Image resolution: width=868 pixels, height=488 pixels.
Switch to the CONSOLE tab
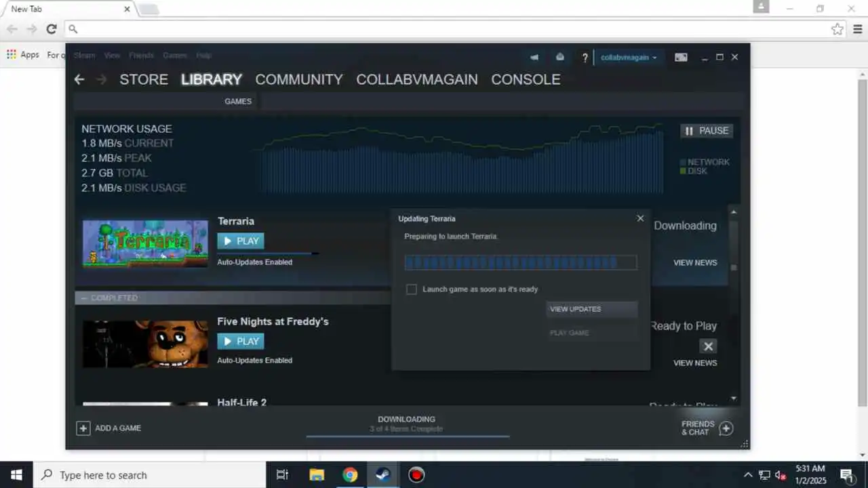[x=526, y=79]
